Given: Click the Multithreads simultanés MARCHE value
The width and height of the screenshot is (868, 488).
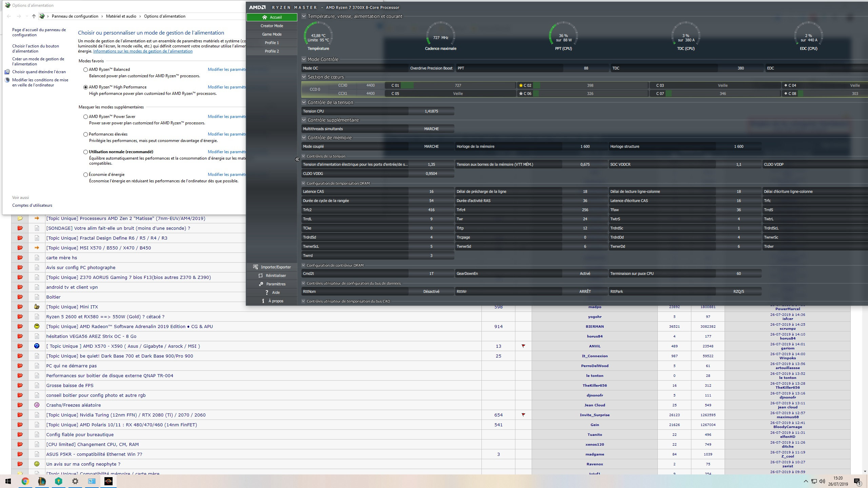Looking at the screenshot, I should pyautogui.click(x=431, y=129).
